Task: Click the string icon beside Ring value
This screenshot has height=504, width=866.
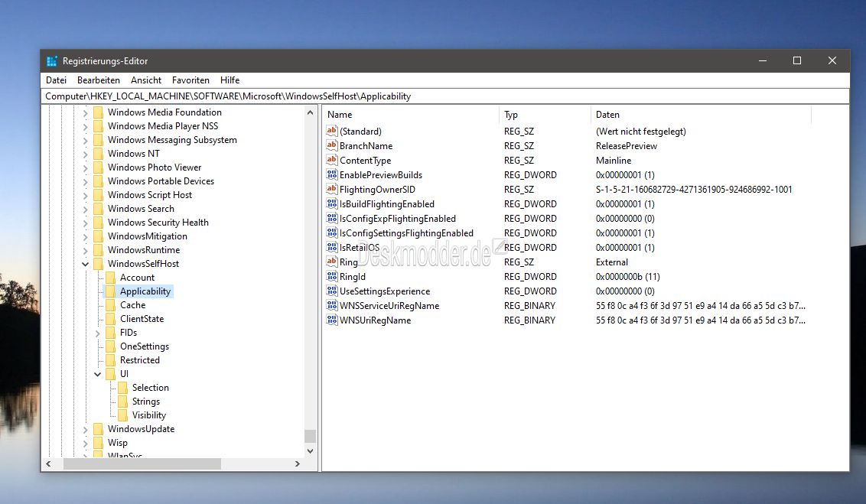Action: tap(331, 262)
